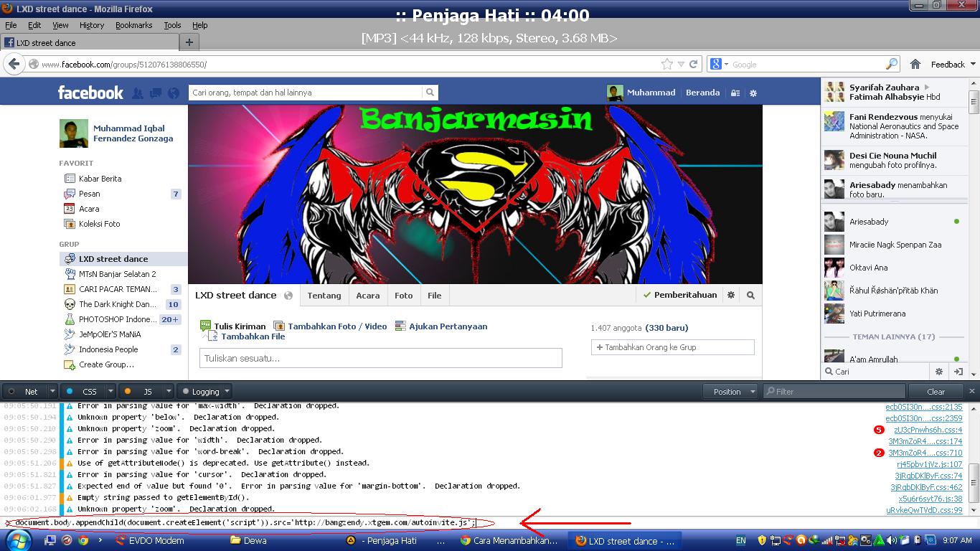Open Tools menu in Firefox
This screenshot has width=980, height=551.
[172, 25]
